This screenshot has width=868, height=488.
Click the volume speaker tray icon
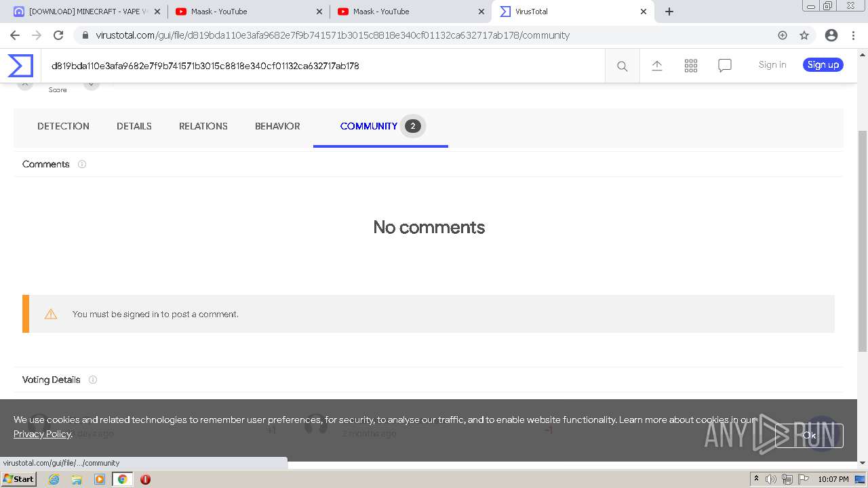pyautogui.click(x=771, y=479)
